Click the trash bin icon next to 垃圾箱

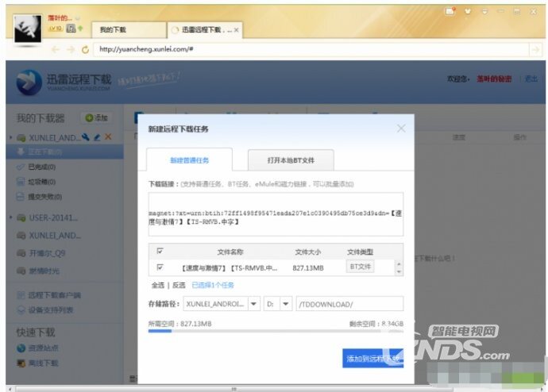[x=21, y=182]
